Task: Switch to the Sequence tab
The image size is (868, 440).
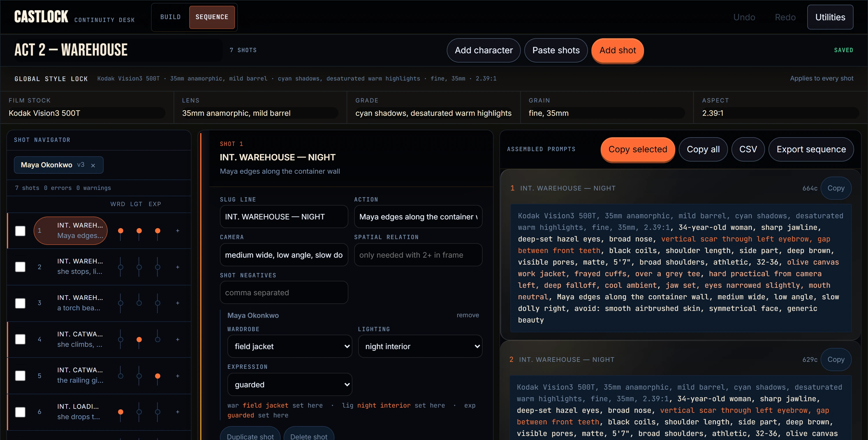Action: 212,17
